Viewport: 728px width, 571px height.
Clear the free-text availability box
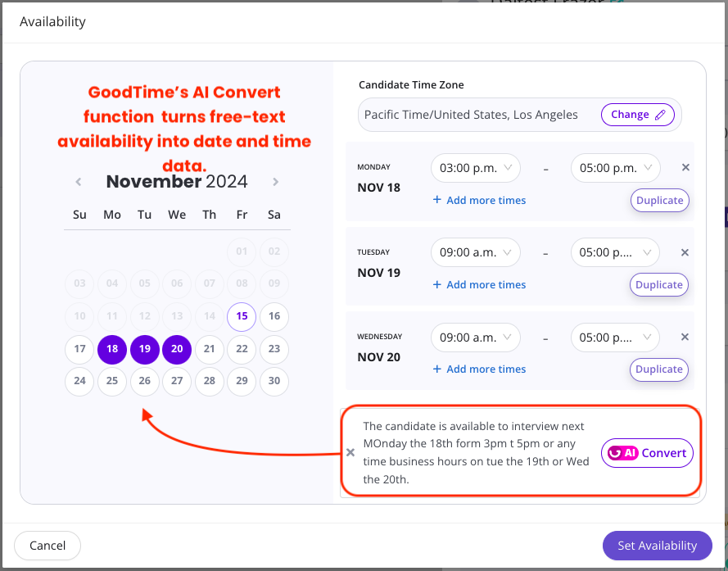[x=350, y=452]
